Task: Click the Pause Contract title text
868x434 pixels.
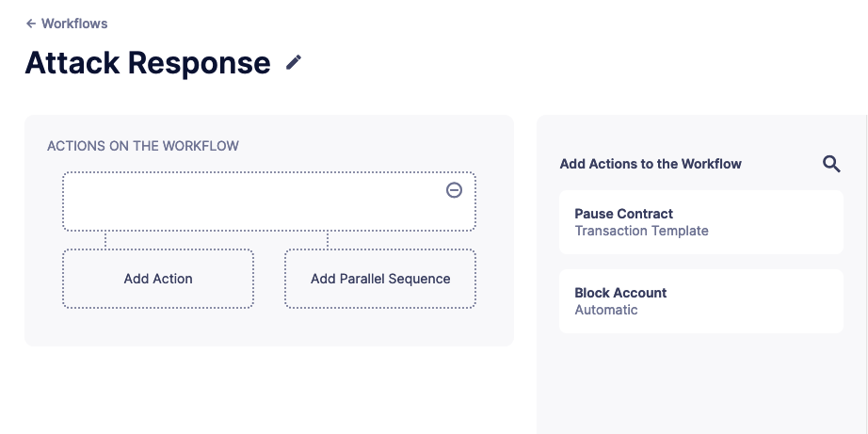Action: coord(623,214)
